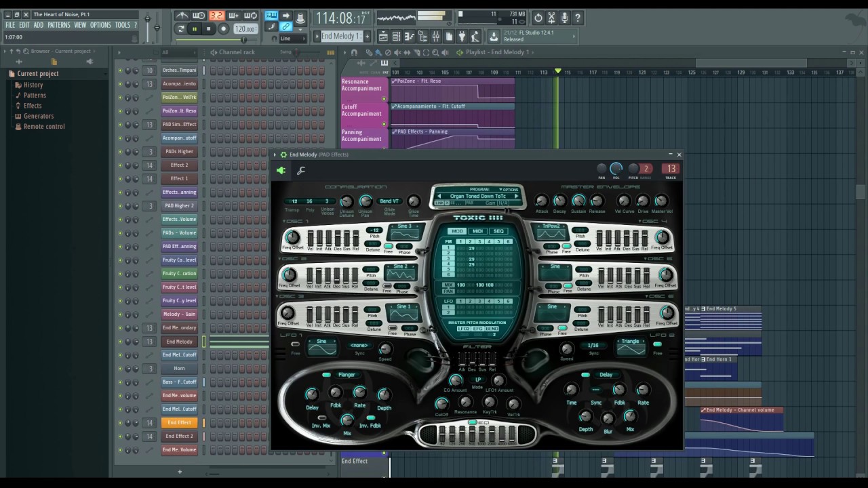Viewport: 868px width, 488px height.
Task: Toggle the metronome icon
Action: click(x=182, y=16)
